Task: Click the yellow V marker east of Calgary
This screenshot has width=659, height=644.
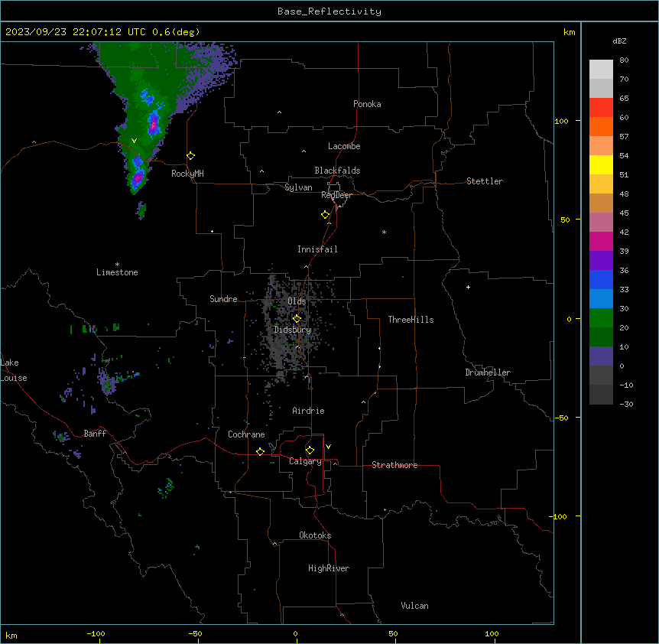Action: 328,447
